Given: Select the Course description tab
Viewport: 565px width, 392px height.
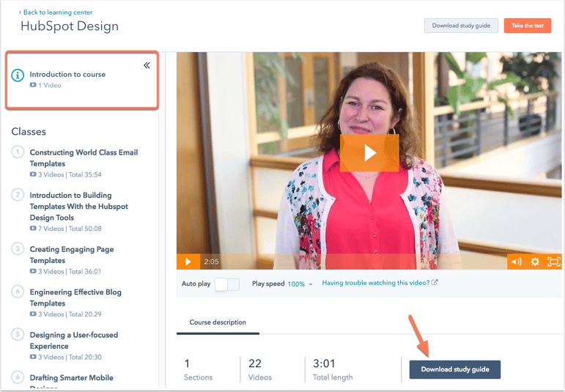Looking at the screenshot, I should click(x=218, y=322).
